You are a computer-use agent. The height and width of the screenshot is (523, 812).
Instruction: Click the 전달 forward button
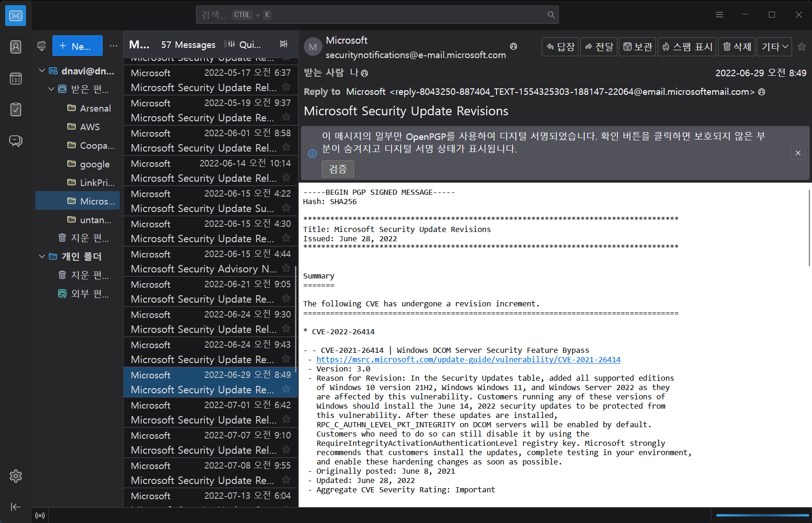click(x=599, y=46)
